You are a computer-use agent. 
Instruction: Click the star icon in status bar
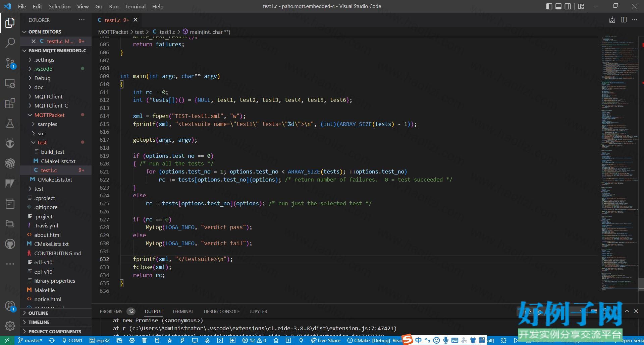[x=169, y=340]
